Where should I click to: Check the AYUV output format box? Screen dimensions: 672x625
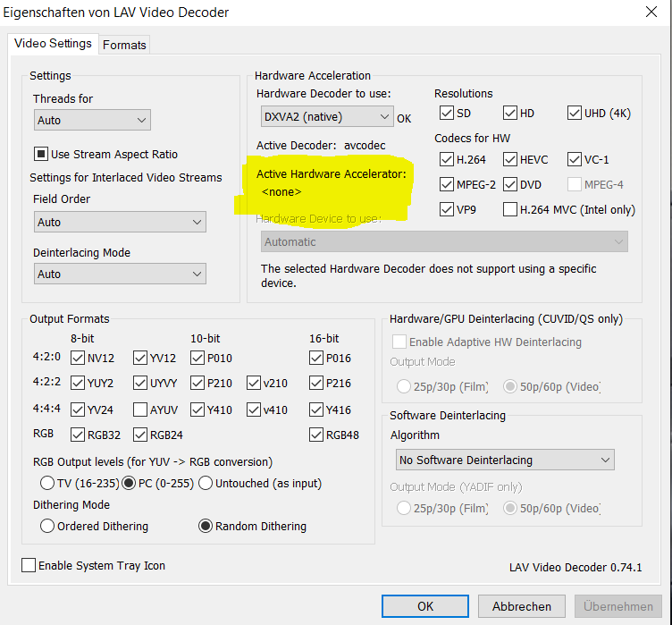click(x=140, y=410)
